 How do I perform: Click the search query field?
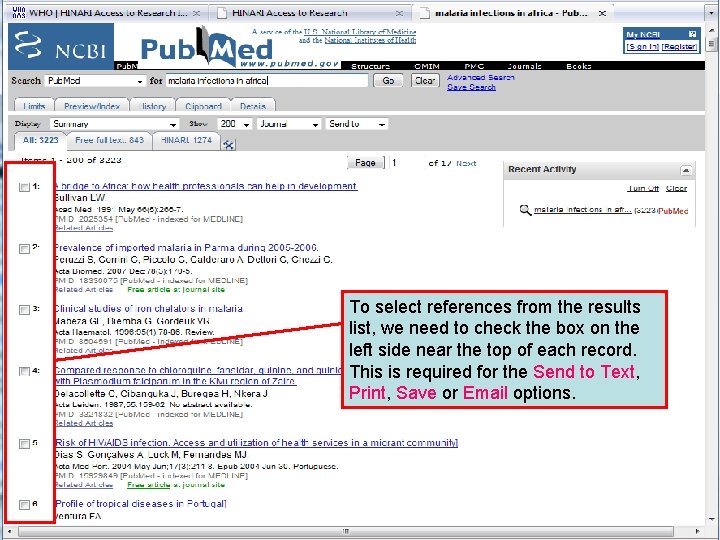pyautogui.click(x=267, y=81)
